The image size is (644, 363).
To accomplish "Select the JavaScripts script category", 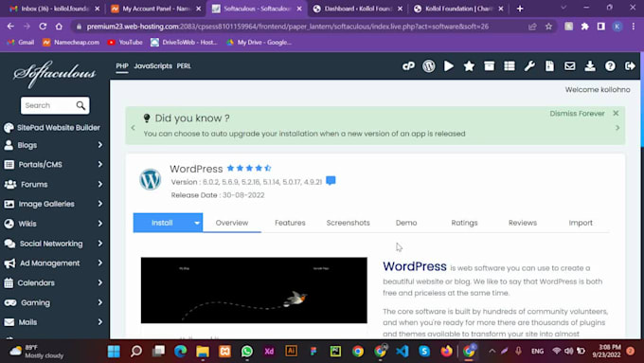I will tap(152, 66).
